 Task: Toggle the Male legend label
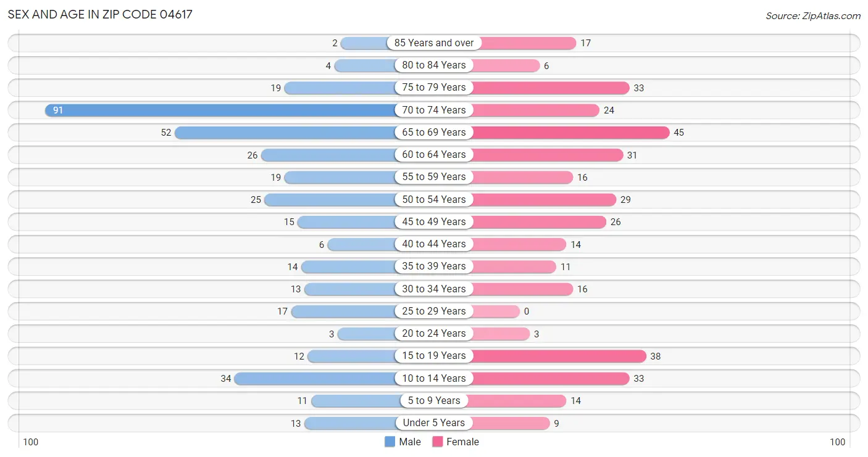click(410, 442)
